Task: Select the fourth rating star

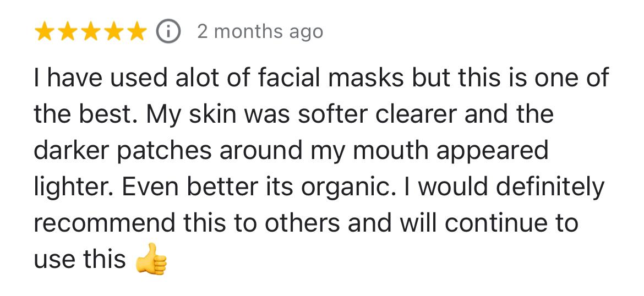Action: coord(113,32)
